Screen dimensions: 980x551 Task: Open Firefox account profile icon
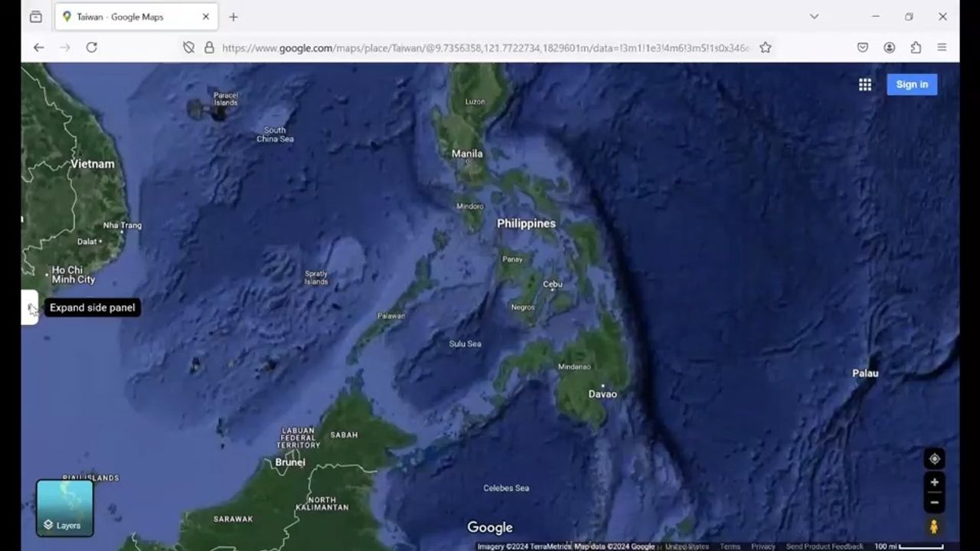(889, 47)
